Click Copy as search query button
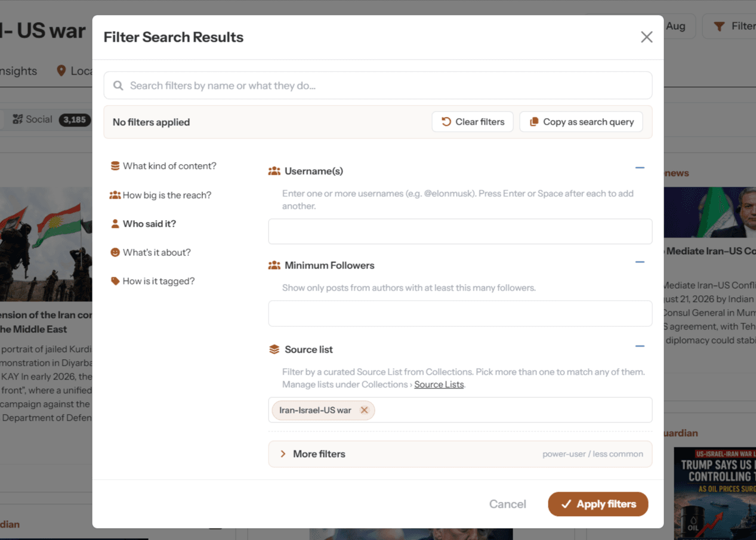The width and height of the screenshot is (756, 540). (x=581, y=122)
